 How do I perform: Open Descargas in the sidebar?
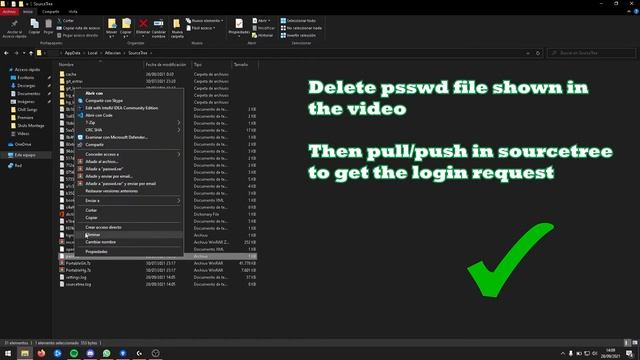point(26,86)
